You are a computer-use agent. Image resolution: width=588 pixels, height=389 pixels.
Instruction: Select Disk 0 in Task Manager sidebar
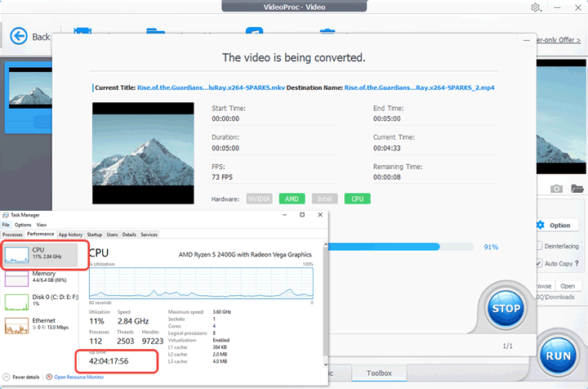(x=41, y=302)
